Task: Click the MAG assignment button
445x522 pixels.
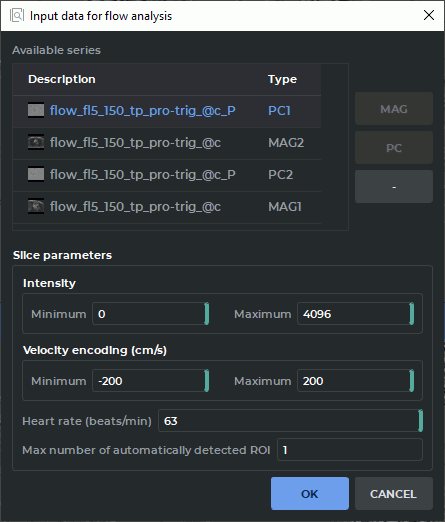Action: [394, 109]
